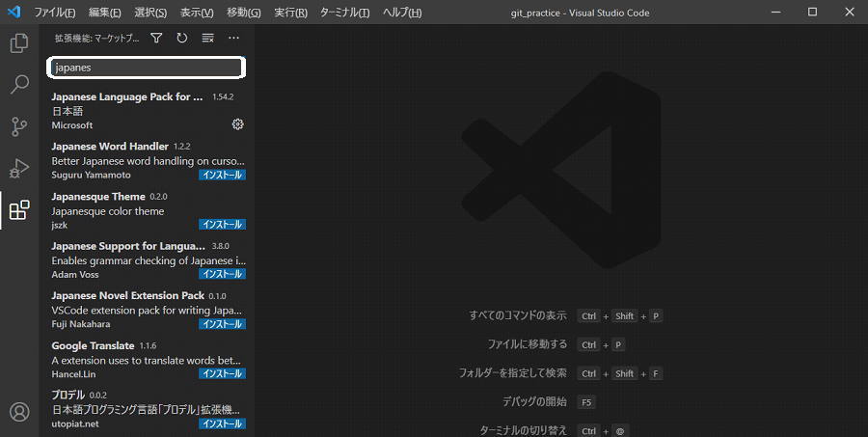The height and width of the screenshot is (437, 868).
Task: Click ファイルに移動する shortcut hint
Action: (x=527, y=344)
